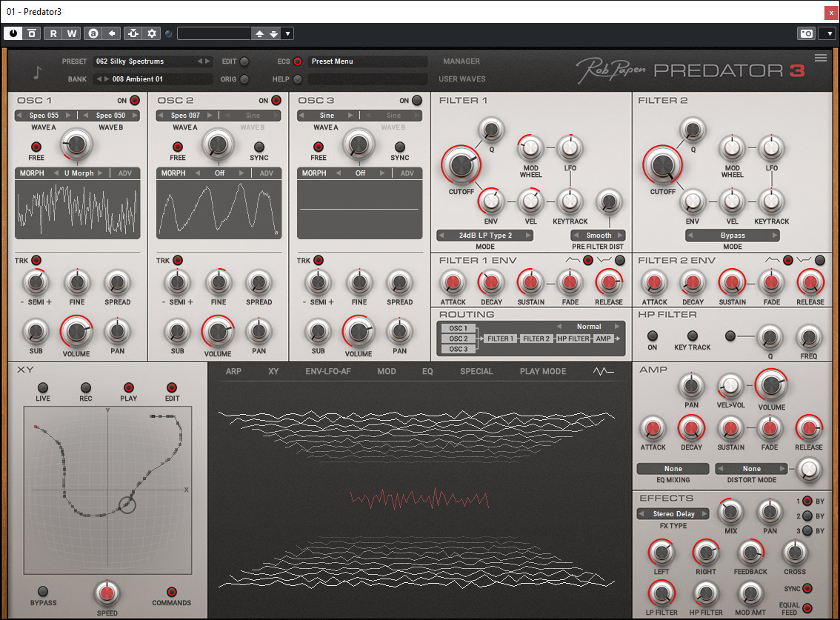The image size is (840, 620).
Task: Click the USER WAVES button
Action: click(462, 79)
